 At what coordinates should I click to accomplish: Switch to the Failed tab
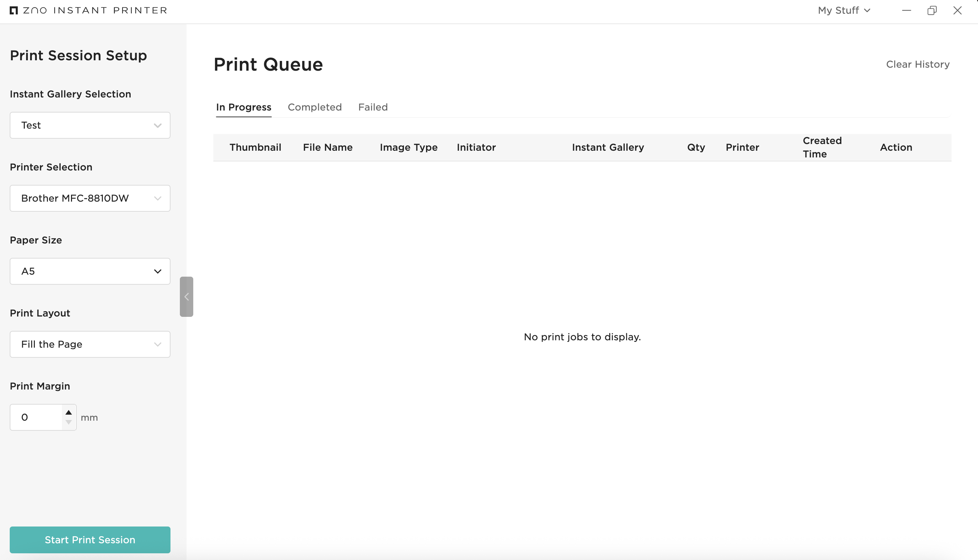click(x=373, y=107)
